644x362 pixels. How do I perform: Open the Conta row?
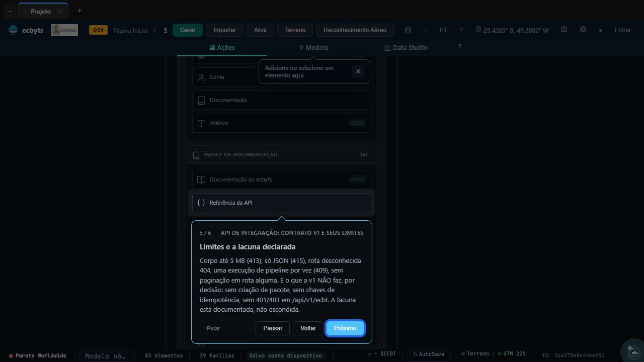281,77
